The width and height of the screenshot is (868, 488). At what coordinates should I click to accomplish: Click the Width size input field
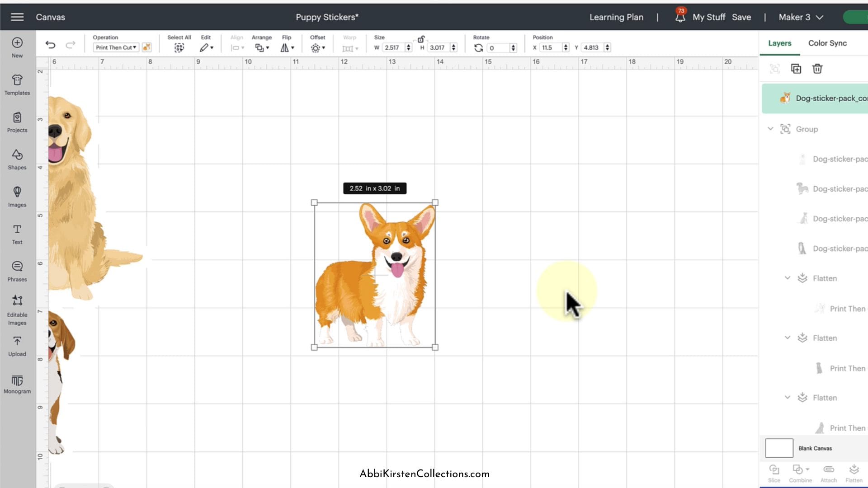(393, 47)
